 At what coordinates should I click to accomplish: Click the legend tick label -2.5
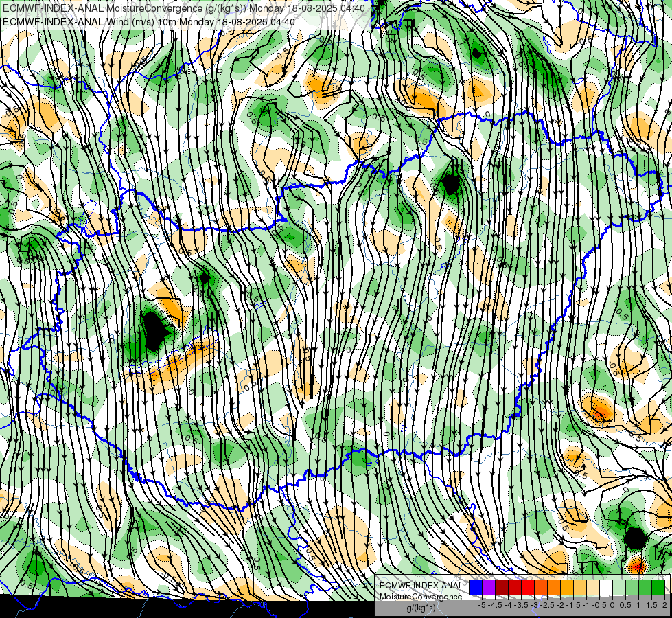coord(547,605)
